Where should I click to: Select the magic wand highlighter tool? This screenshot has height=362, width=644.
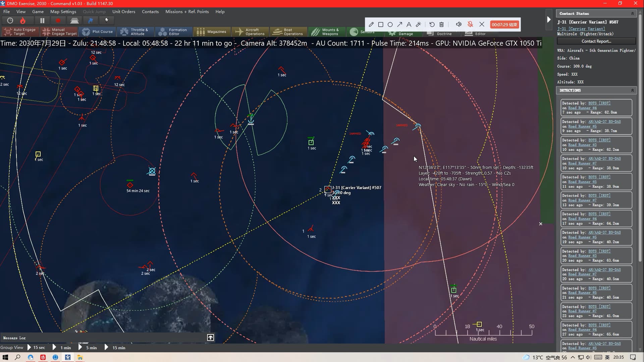click(418, 24)
